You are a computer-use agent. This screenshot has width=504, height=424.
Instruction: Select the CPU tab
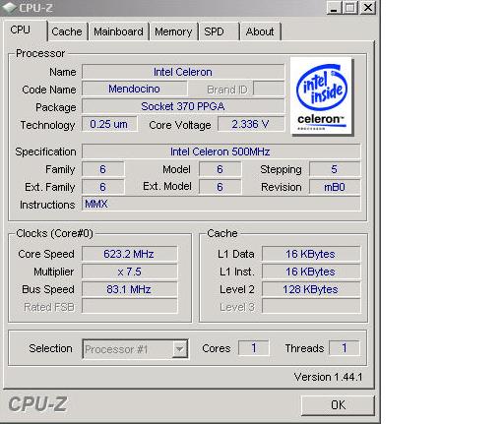pos(25,30)
